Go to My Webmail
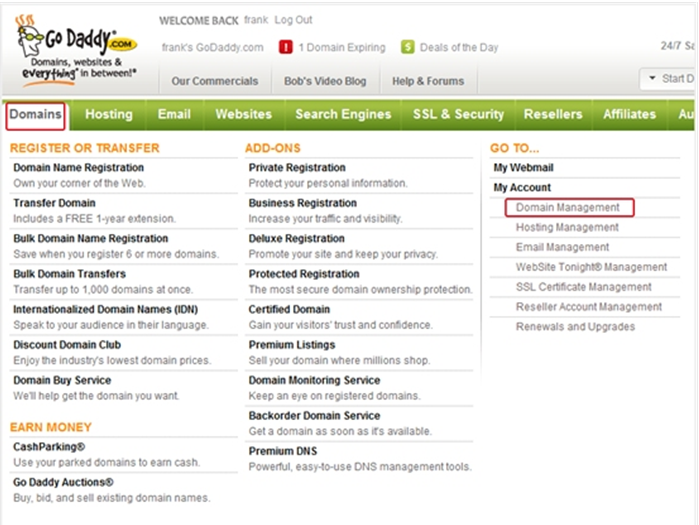Image resolution: width=699 pixels, height=525 pixels. point(523,168)
